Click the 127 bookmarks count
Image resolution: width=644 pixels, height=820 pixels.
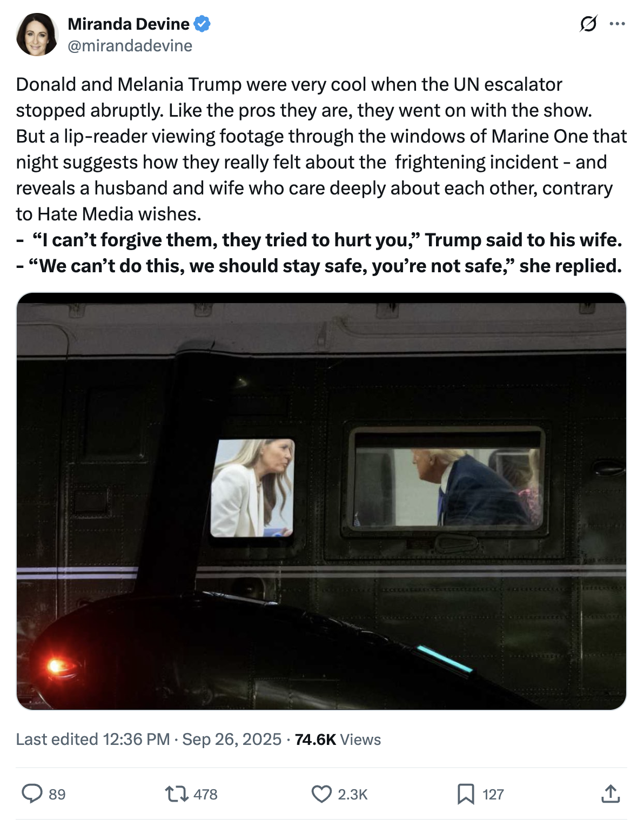[493, 794]
